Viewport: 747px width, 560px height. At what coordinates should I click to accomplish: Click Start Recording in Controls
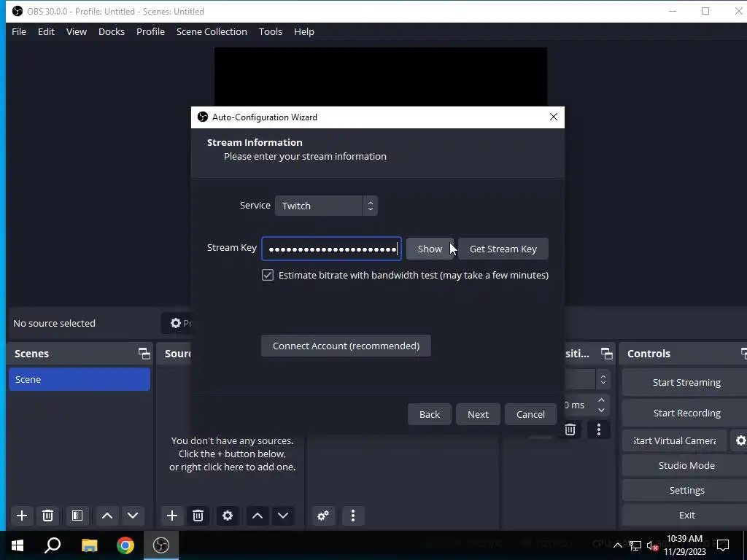tap(686, 413)
